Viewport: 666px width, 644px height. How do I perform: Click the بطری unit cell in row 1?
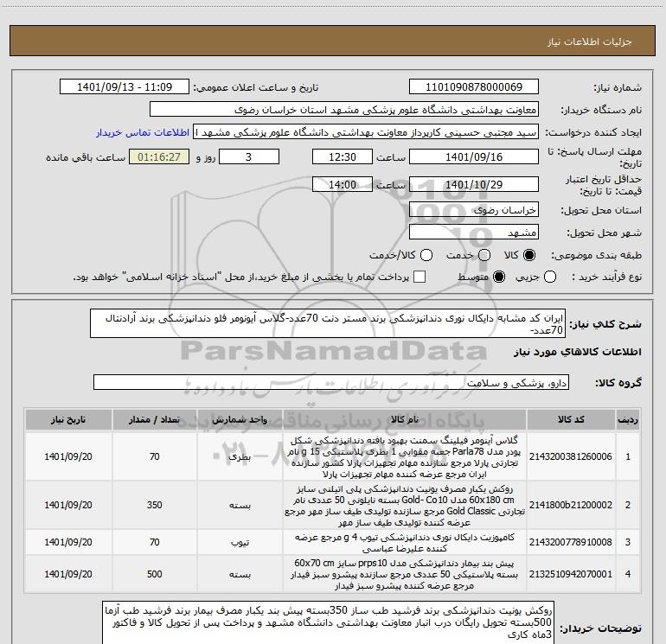(x=240, y=456)
